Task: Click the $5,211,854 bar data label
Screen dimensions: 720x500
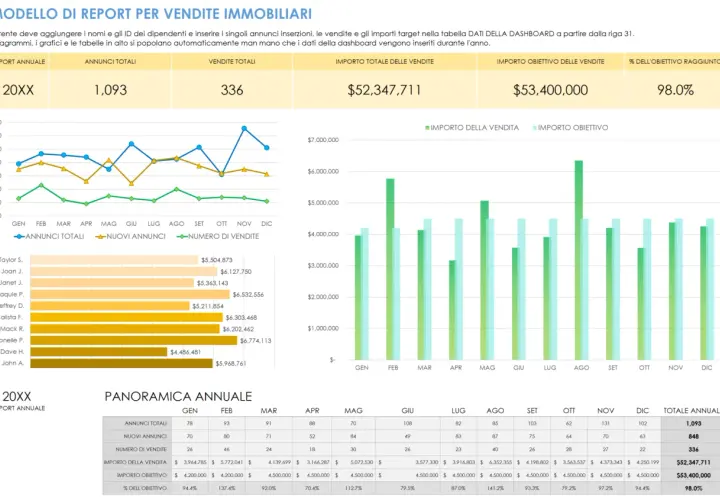Action: click(x=208, y=306)
